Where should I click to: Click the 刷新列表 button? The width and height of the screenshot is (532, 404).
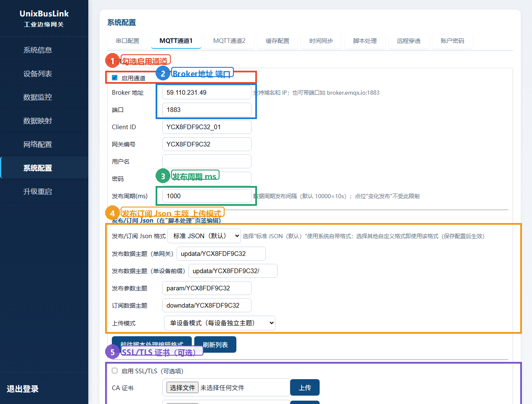(215, 345)
